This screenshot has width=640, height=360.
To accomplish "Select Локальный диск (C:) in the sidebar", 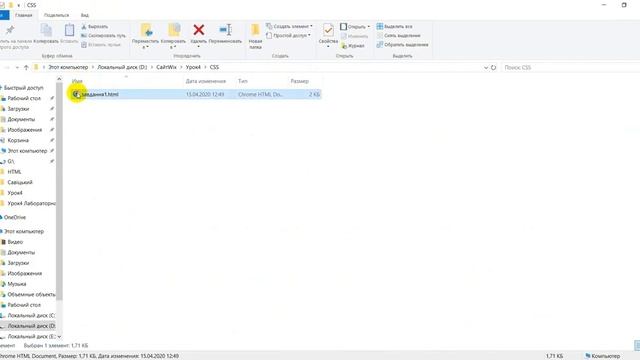I will click(31, 316).
